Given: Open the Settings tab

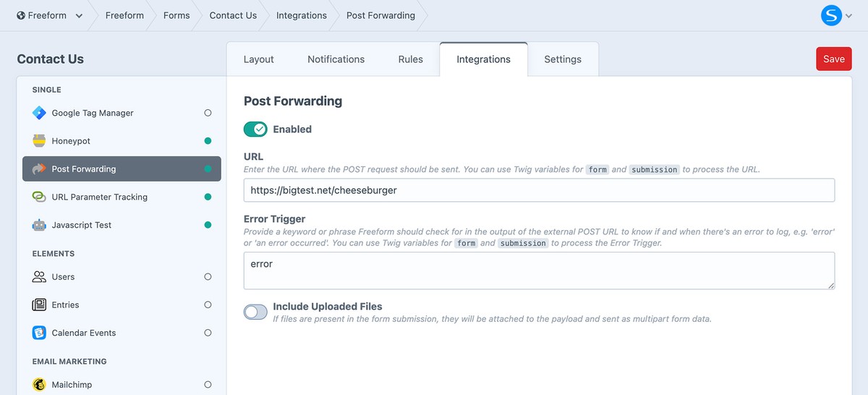Looking at the screenshot, I should [x=563, y=59].
